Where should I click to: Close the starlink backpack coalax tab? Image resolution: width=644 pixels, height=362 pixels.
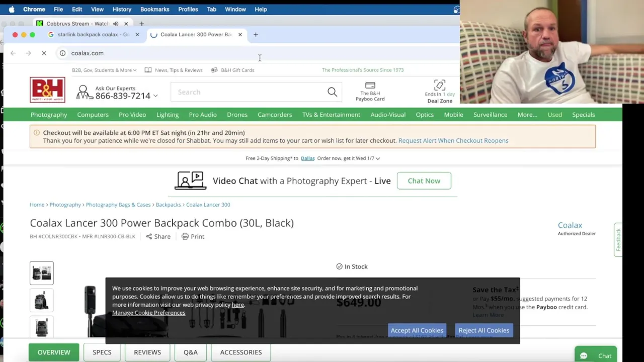pyautogui.click(x=137, y=35)
